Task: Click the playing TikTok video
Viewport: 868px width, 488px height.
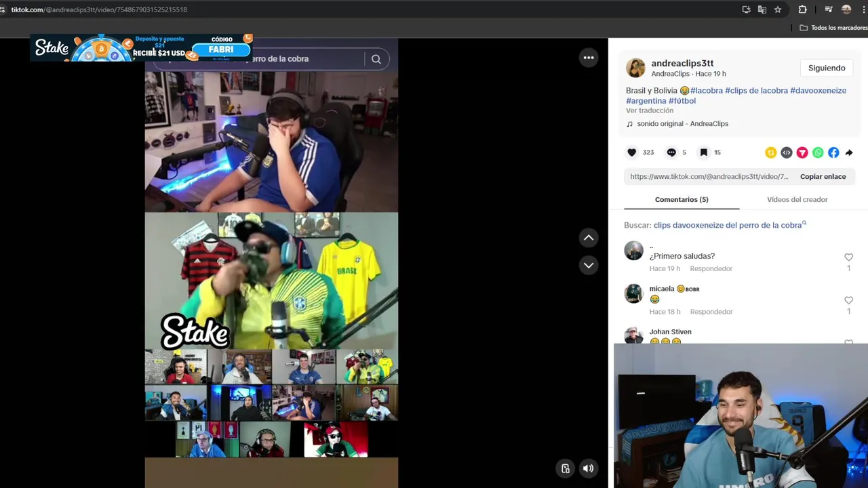Action: point(271,264)
